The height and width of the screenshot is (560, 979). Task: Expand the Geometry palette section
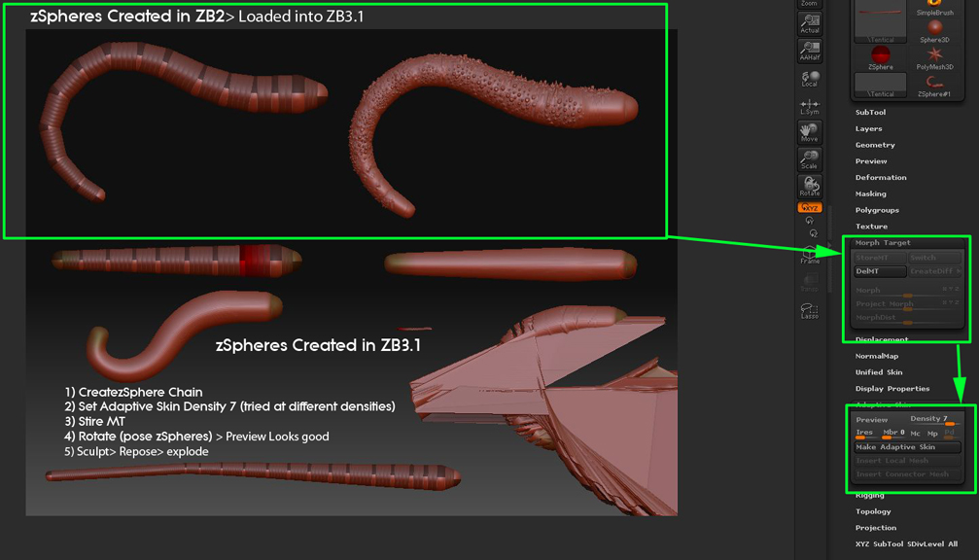pos(875,145)
